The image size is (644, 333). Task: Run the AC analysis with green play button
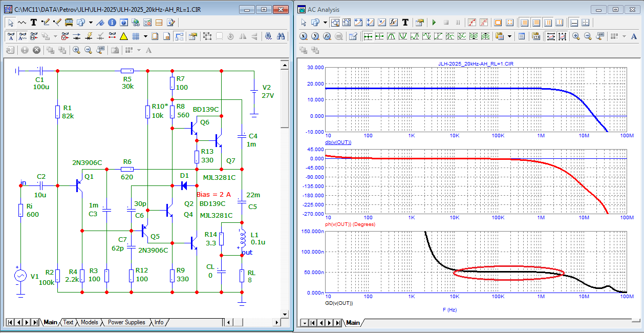(434, 23)
